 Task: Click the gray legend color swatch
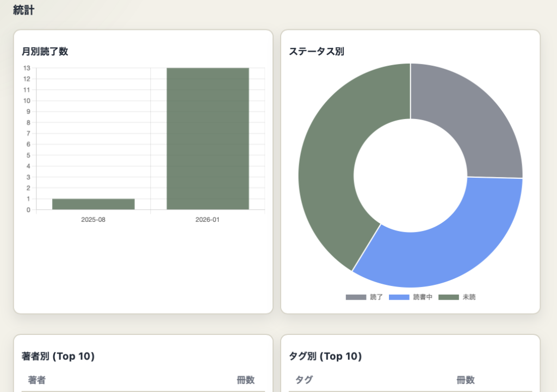[x=356, y=297]
